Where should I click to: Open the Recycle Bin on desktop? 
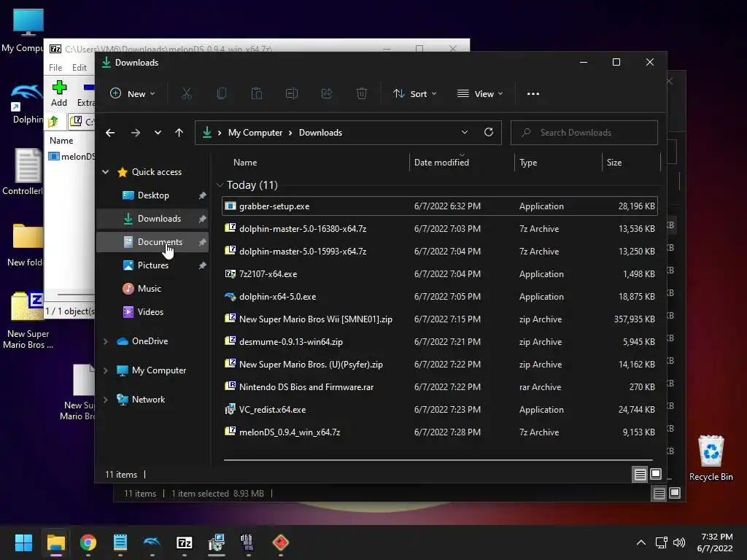(711, 458)
